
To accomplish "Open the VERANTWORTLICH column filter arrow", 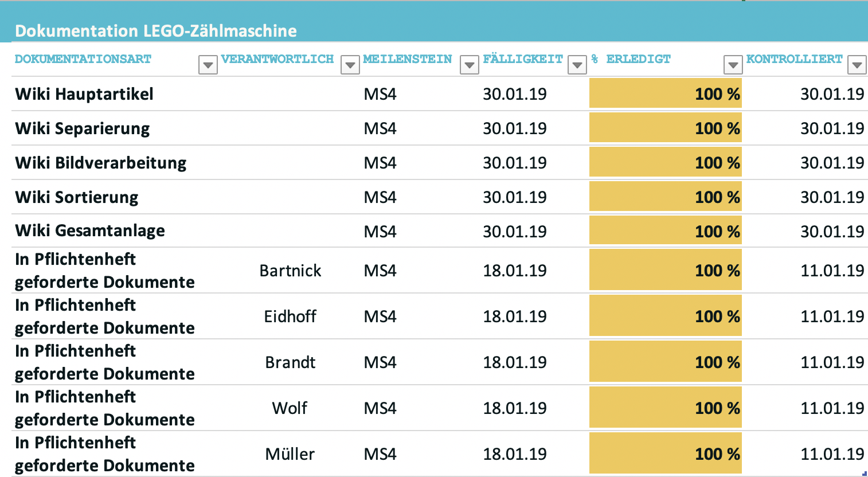I will pos(350,65).
